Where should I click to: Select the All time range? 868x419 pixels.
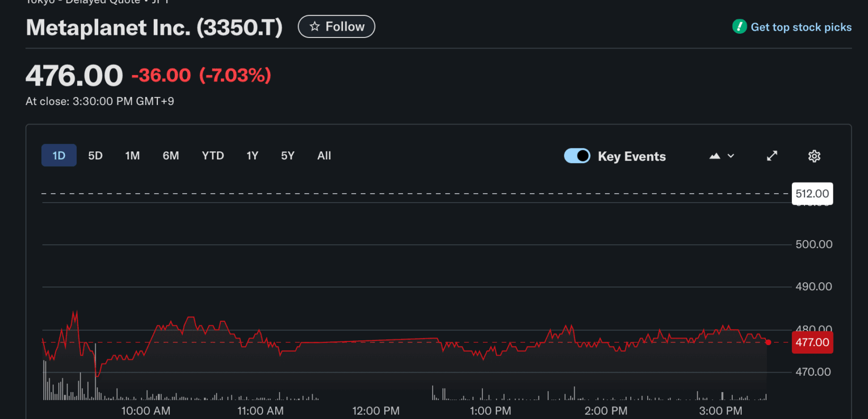click(x=324, y=156)
